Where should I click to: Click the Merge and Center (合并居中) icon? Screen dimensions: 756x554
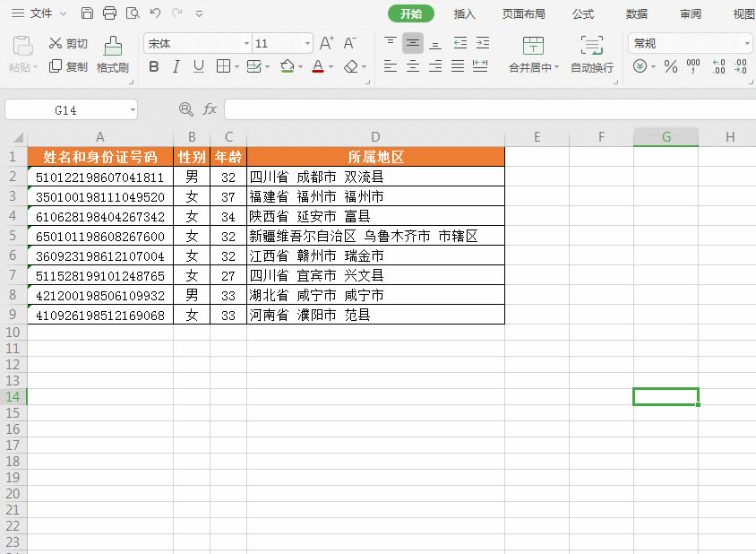click(x=533, y=46)
